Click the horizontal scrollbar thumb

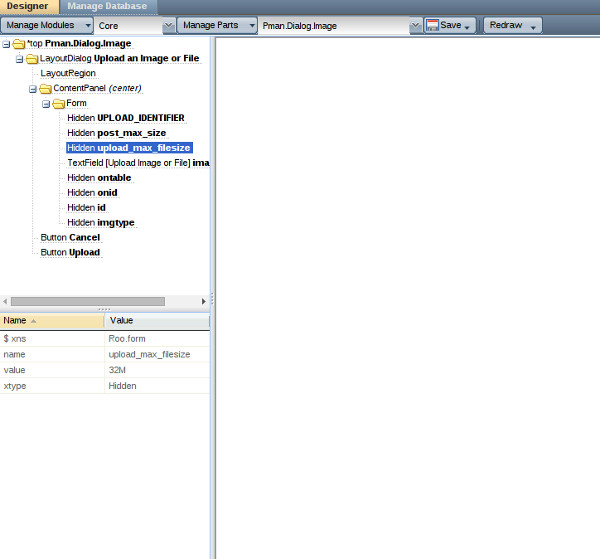point(88,302)
